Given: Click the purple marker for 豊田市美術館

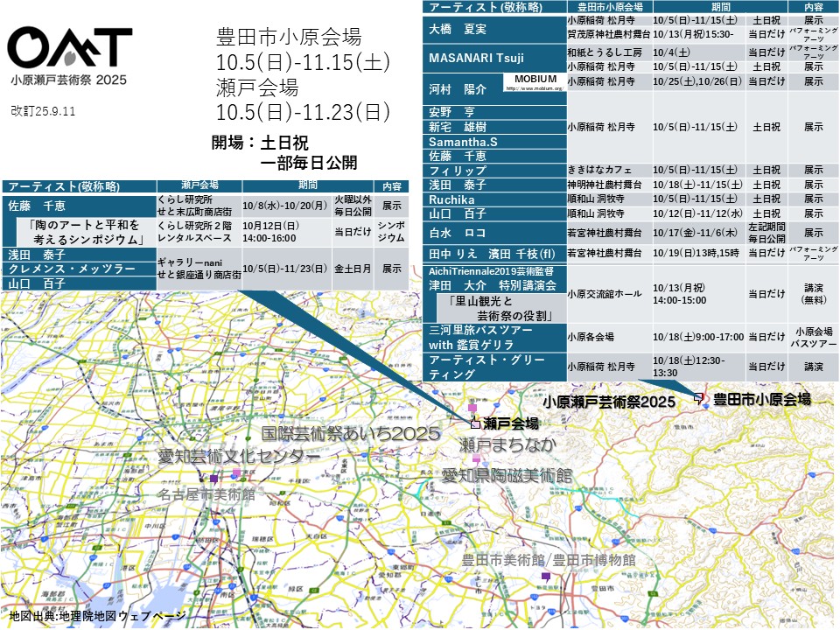Looking at the screenshot, I should click(546, 577).
